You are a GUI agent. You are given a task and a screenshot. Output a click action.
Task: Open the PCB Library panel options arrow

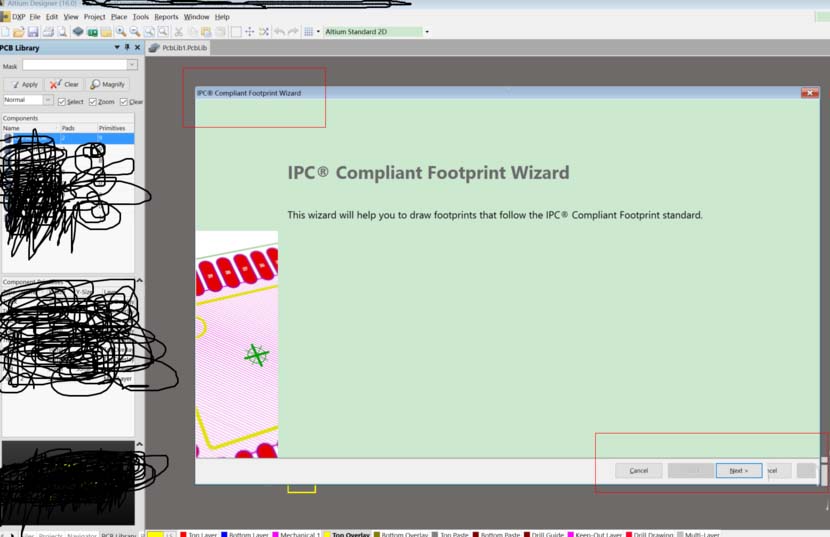point(117,48)
